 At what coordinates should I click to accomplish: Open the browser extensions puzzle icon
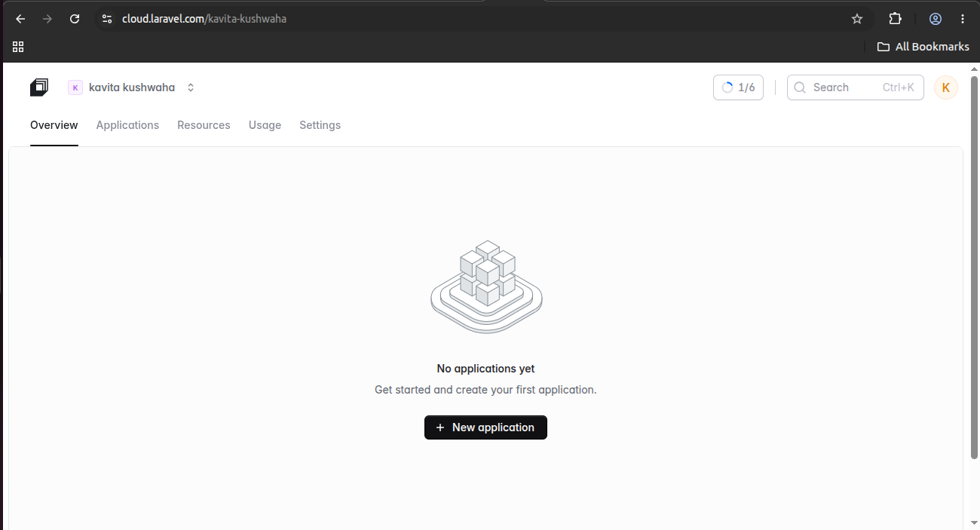pos(895,19)
